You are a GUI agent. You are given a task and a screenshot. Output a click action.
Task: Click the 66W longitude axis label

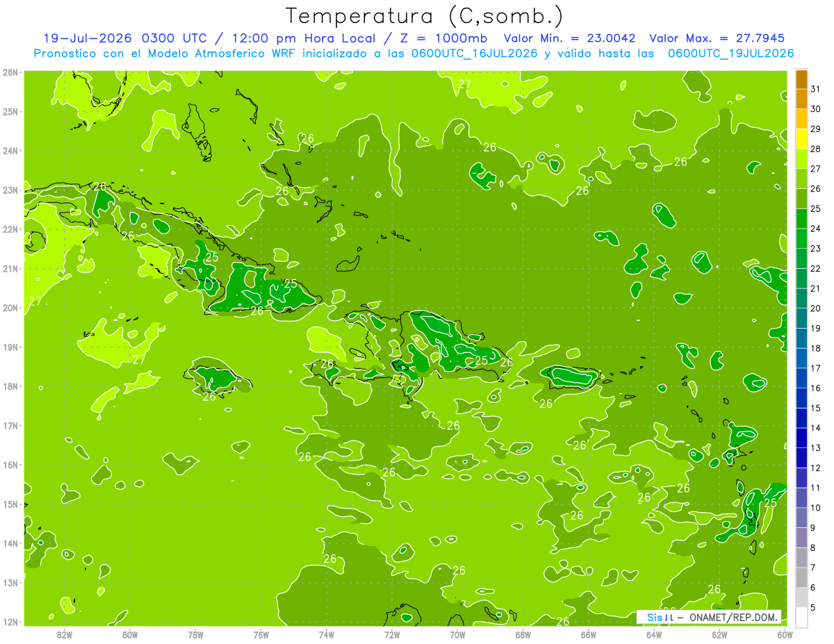pyautogui.click(x=589, y=634)
